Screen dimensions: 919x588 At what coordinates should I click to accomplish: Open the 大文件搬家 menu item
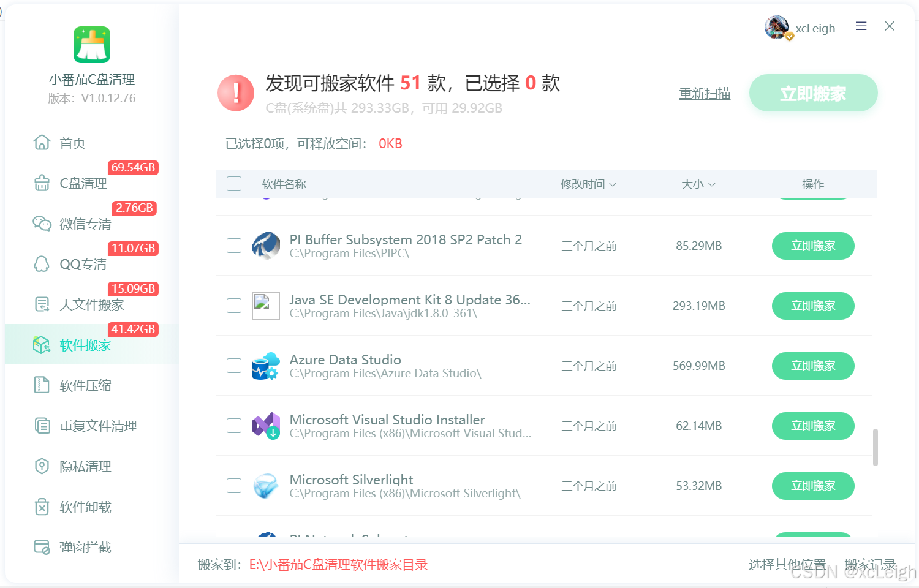coord(91,304)
